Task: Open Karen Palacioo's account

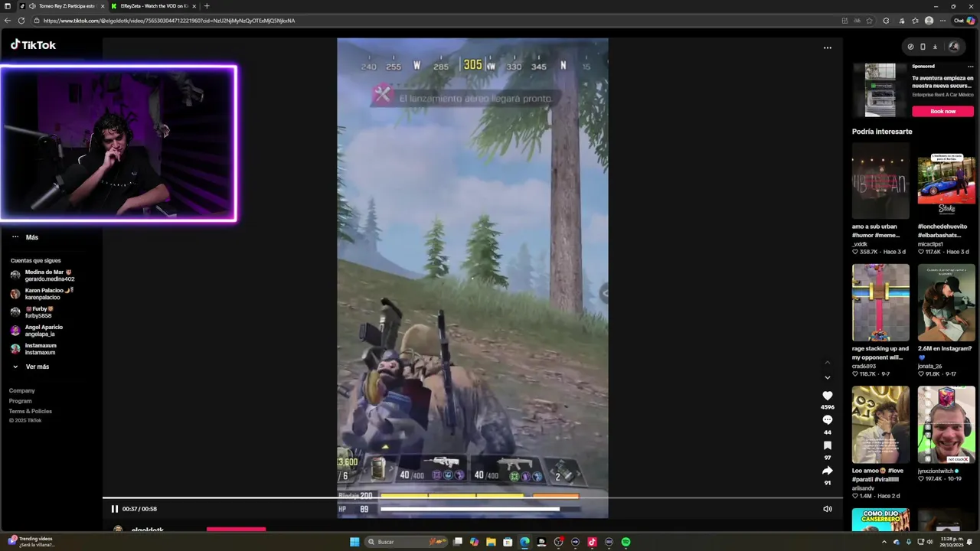Action: (x=42, y=294)
